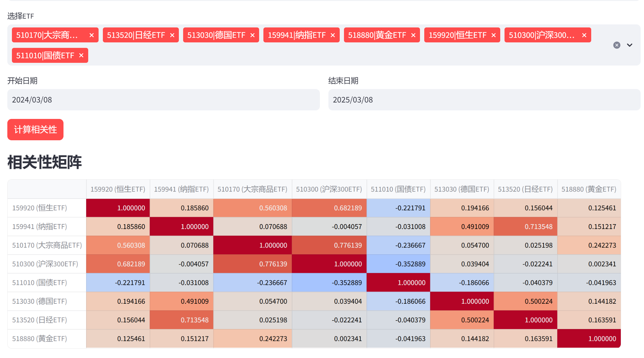This screenshot has height=358, width=644.
Task: Remove the 510170 大宗商品 ETF tag
Action: point(91,35)
